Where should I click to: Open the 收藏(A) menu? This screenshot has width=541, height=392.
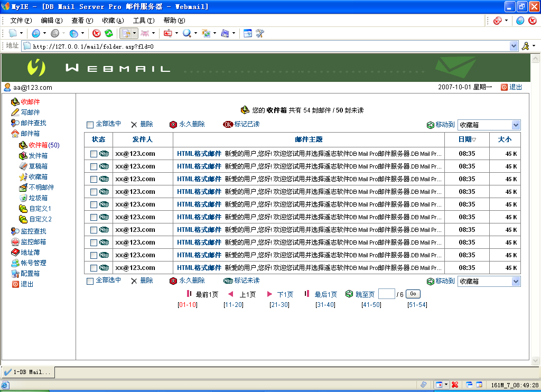(113, 21)
